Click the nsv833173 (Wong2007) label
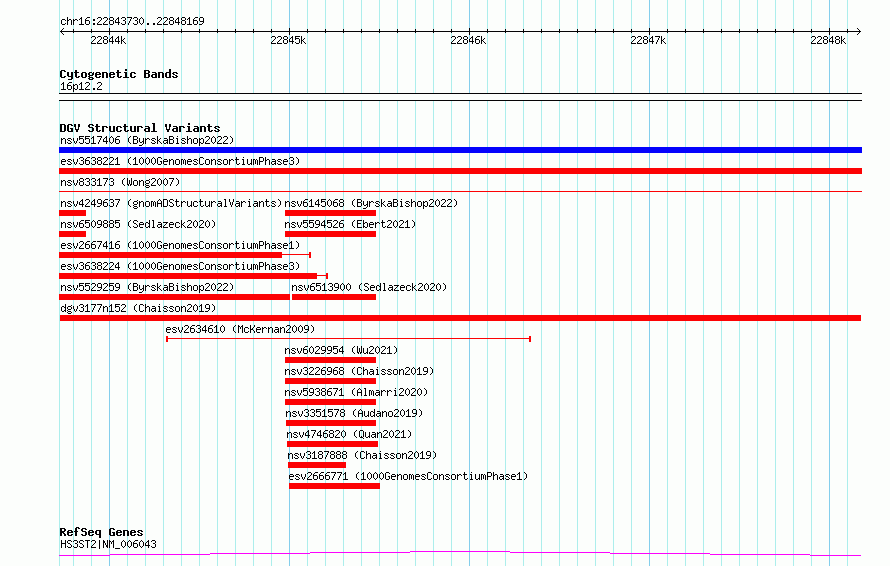 coord(120,182)
